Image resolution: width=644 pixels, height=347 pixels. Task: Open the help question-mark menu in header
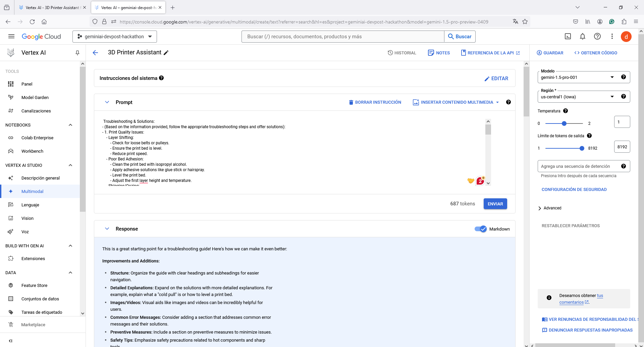(x=597, y=36)
